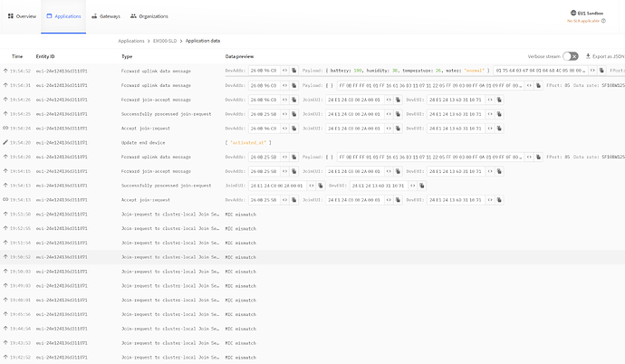The image size is (625, 364).
Task: Go to EM300-SLD in the breadcrumb
Action: (165, 41)
